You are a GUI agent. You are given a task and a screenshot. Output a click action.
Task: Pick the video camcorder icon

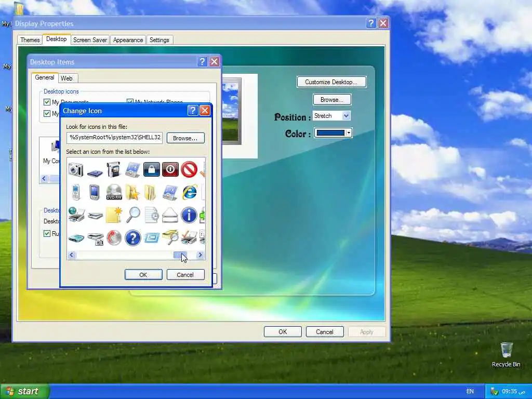pos(113,169)
